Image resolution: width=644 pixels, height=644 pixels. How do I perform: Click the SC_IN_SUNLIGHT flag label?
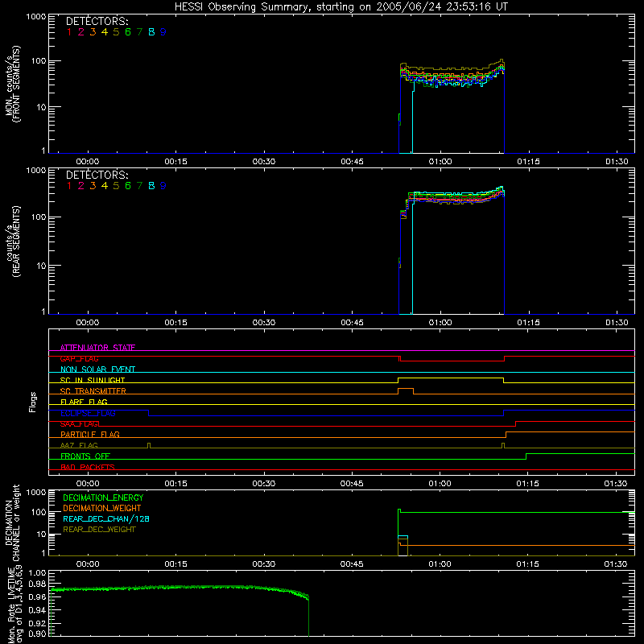(93, 380)
